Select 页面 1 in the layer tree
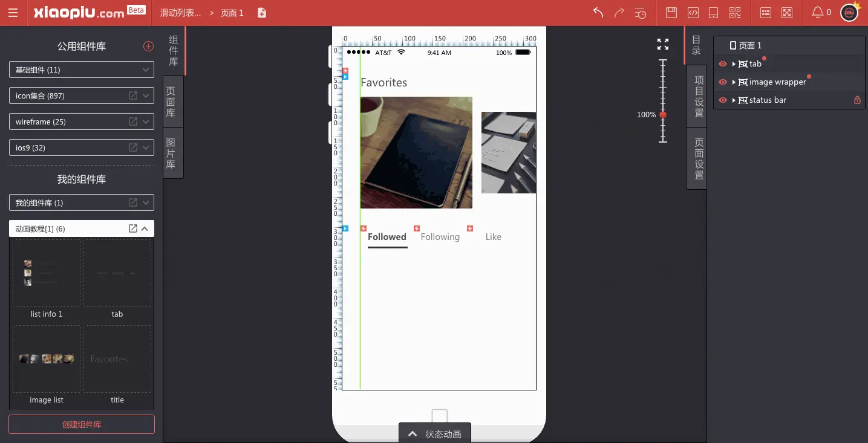 tap(789, 45)
